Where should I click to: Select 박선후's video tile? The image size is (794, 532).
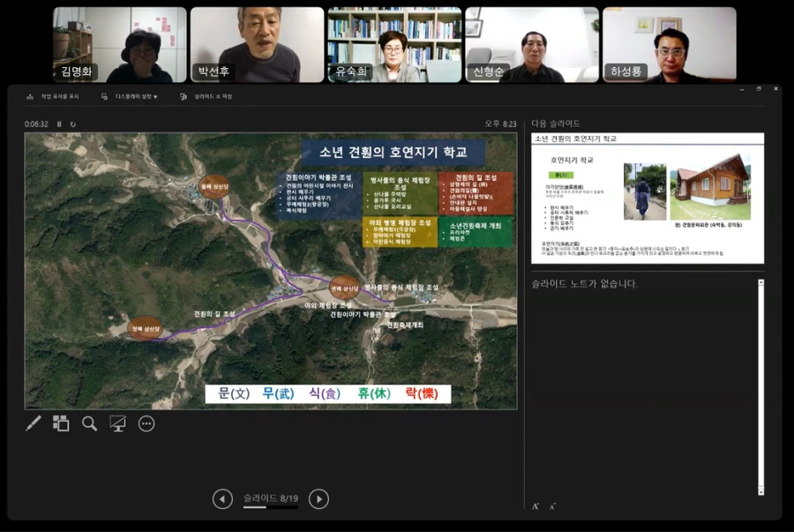[x=258, y=44]
